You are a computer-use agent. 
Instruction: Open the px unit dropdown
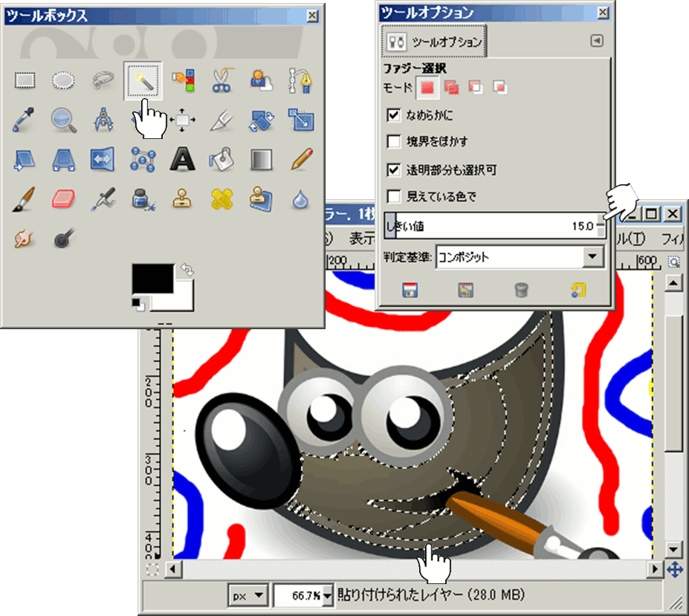[248, 595]
